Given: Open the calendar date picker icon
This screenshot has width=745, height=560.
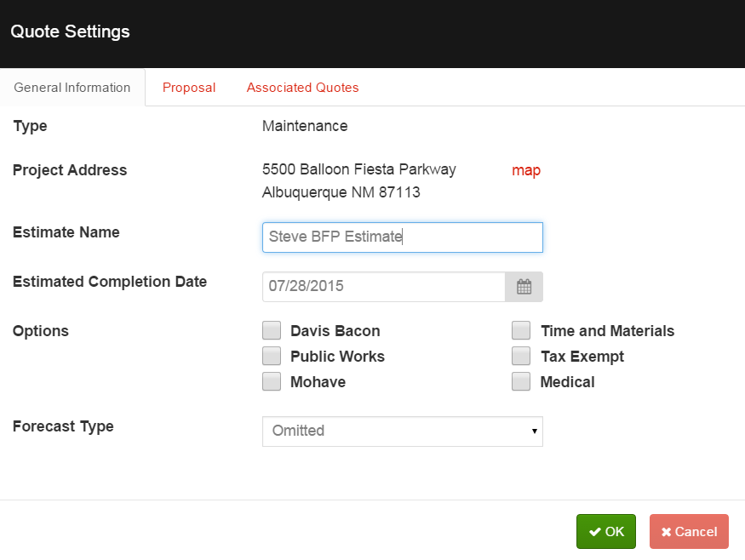Looking at the screenshot, I should coord(524,287).
